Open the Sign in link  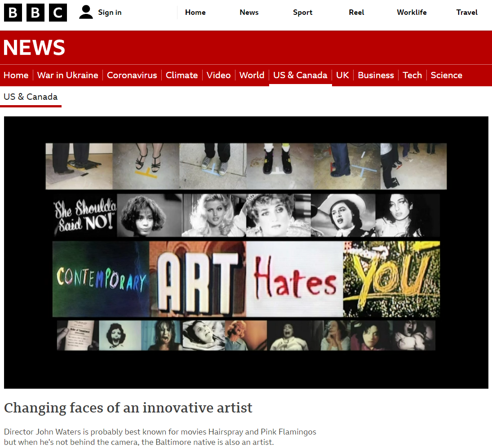(x=110, y=12)
